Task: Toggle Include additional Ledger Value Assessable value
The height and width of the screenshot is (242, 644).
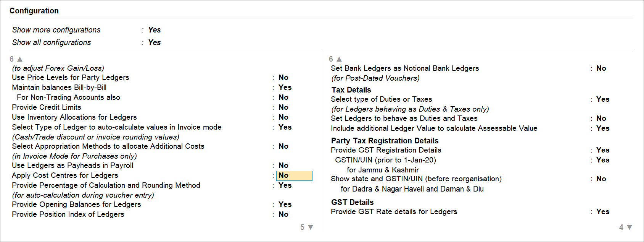Action: tap(603, 128)
